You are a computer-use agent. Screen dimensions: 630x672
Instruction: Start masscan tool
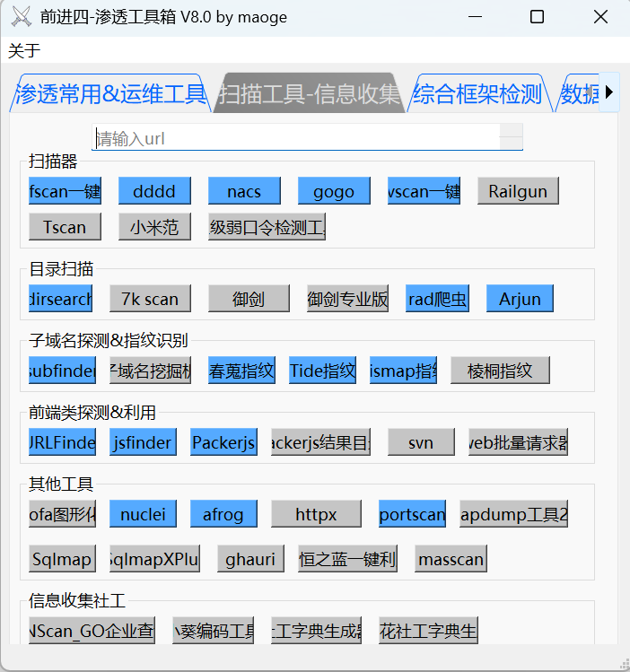click(451, 558)
